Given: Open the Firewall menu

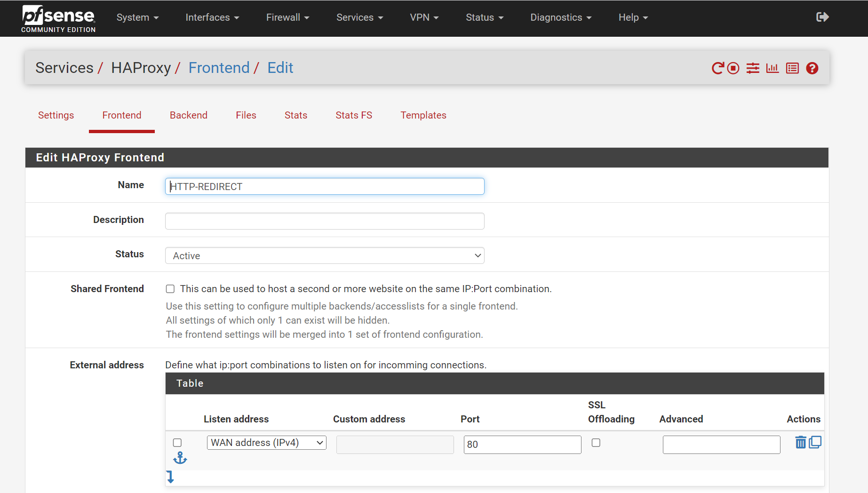Looking at the screenshot, I should 287,17.
